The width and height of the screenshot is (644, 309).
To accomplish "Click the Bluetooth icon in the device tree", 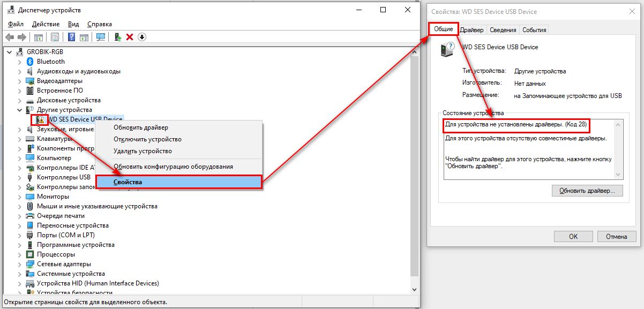I will point(30,62).
